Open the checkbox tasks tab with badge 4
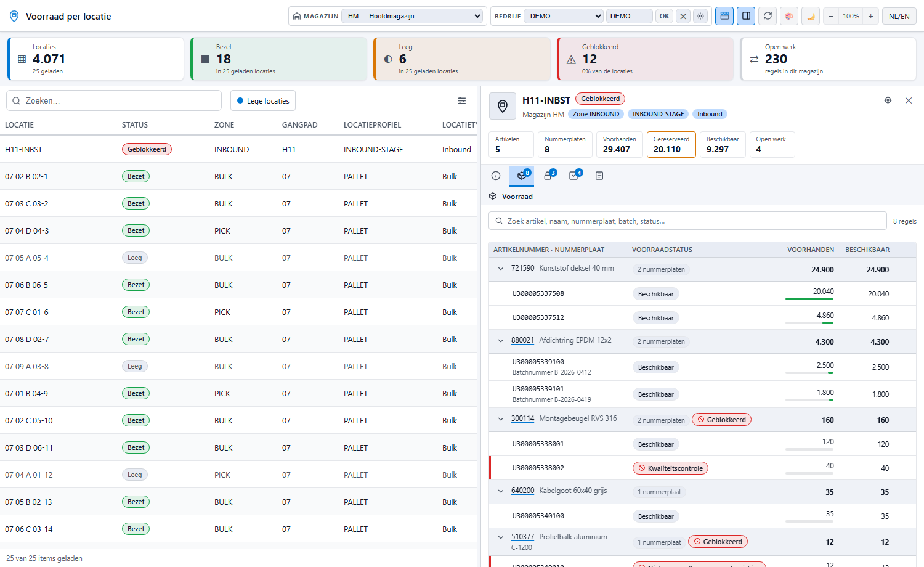 click(x=574, y=176)
